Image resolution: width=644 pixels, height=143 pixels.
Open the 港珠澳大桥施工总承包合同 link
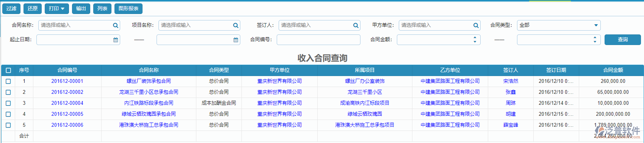[149, 125]
